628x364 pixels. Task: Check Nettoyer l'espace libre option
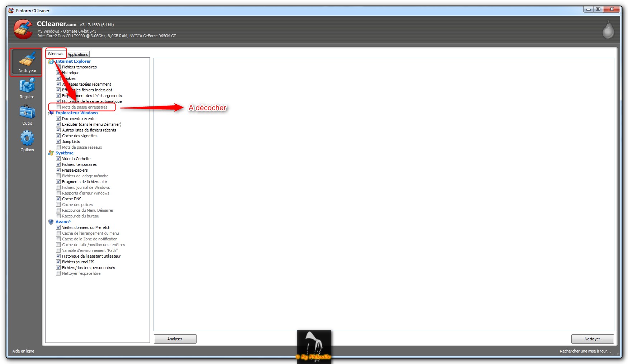click(58, 273)
